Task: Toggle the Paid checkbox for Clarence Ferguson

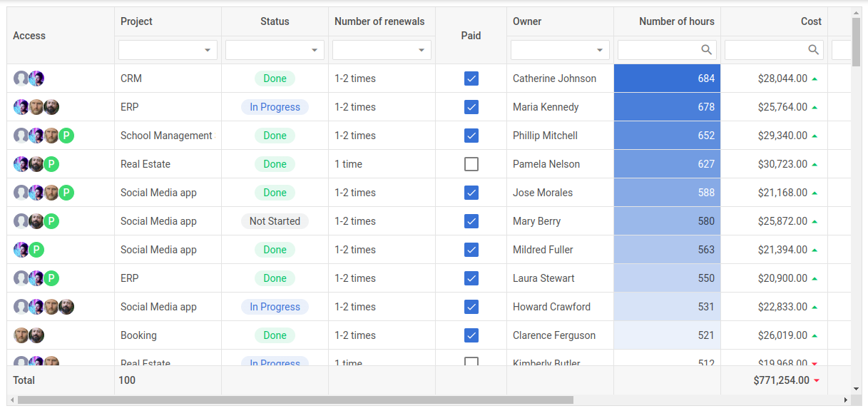Action: point(471,335)
